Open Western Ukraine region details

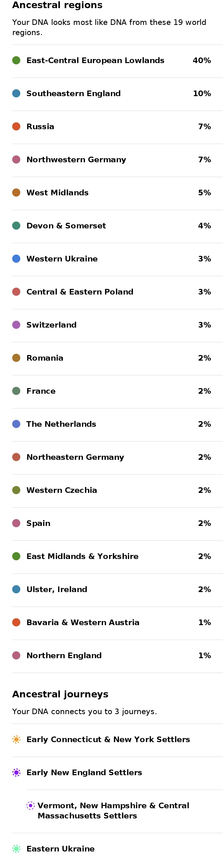point(117,259)
